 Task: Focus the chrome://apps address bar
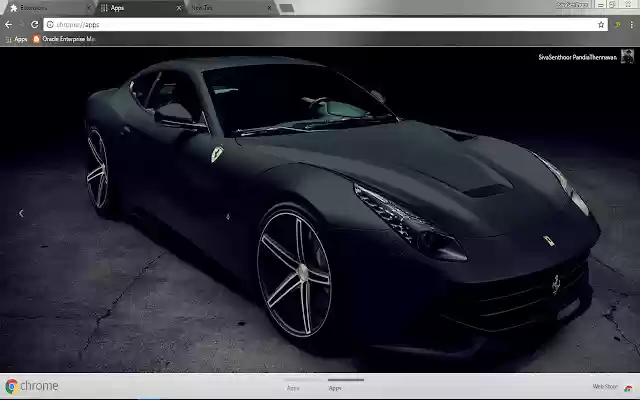coord(325,25)
